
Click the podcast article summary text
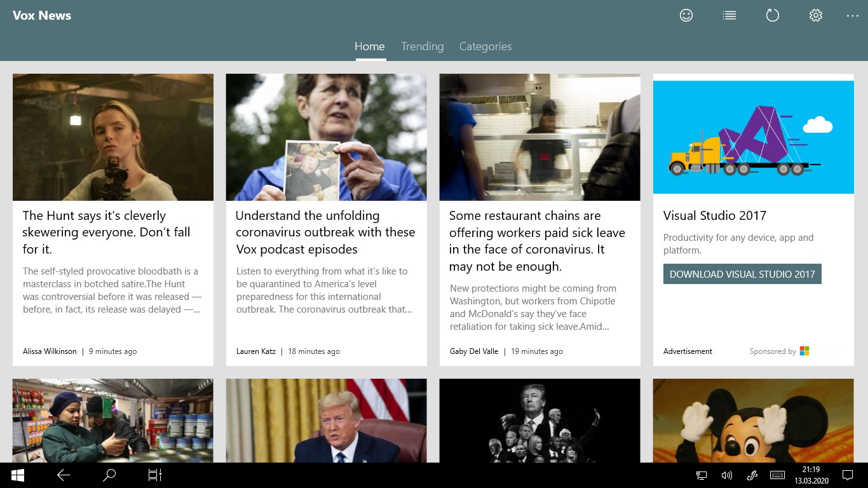coord(325,290)
